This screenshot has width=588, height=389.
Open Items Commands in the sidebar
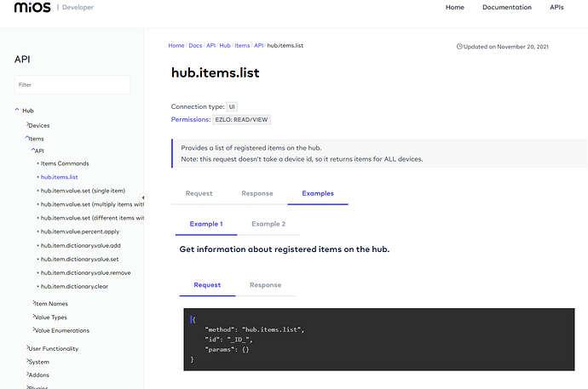[65, 163]
